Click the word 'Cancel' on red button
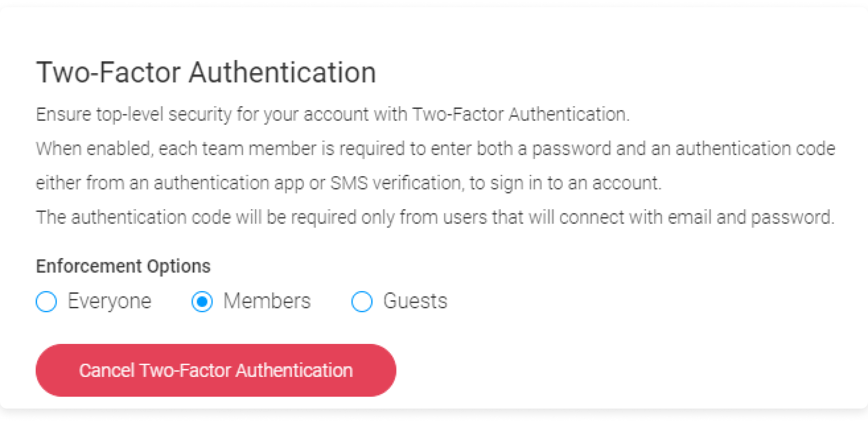 107,370
